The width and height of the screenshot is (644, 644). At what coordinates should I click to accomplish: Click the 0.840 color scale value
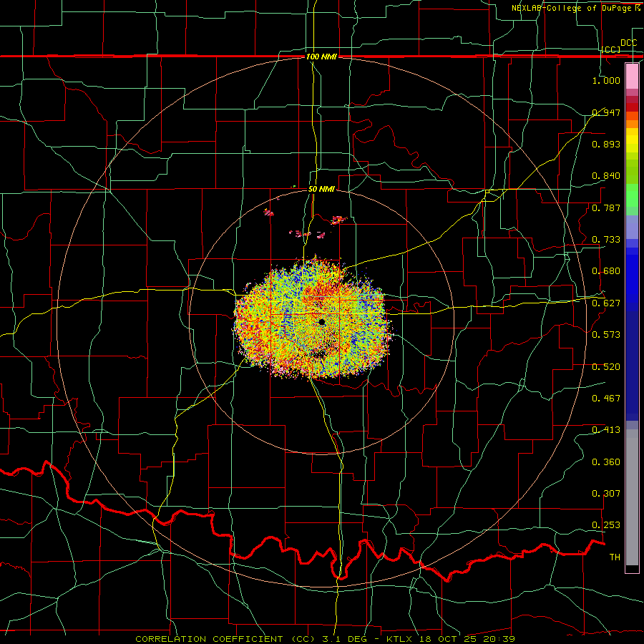(x=606, y=175)
